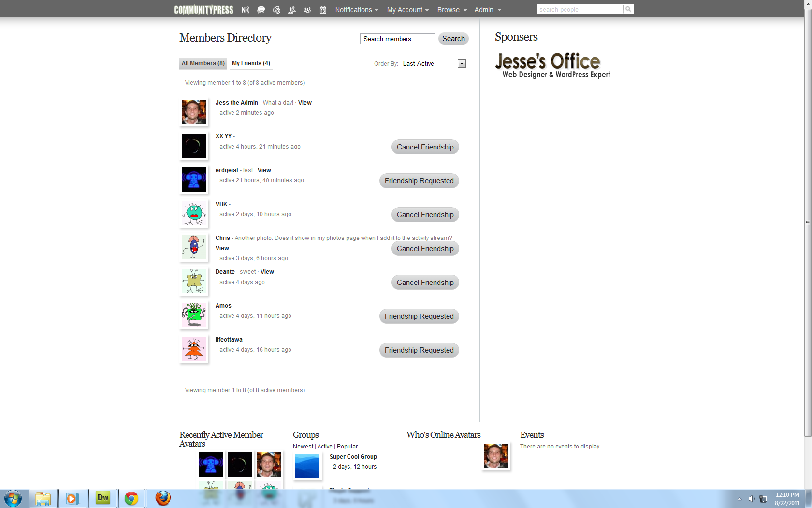Launch Windows Explorer from the taskbar
The width and height of the screenshot is (812, 508).
tap(43, 498)
